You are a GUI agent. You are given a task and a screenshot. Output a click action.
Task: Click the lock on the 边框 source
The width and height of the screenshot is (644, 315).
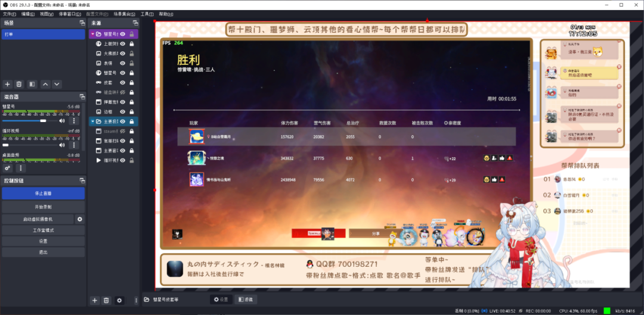132,111
